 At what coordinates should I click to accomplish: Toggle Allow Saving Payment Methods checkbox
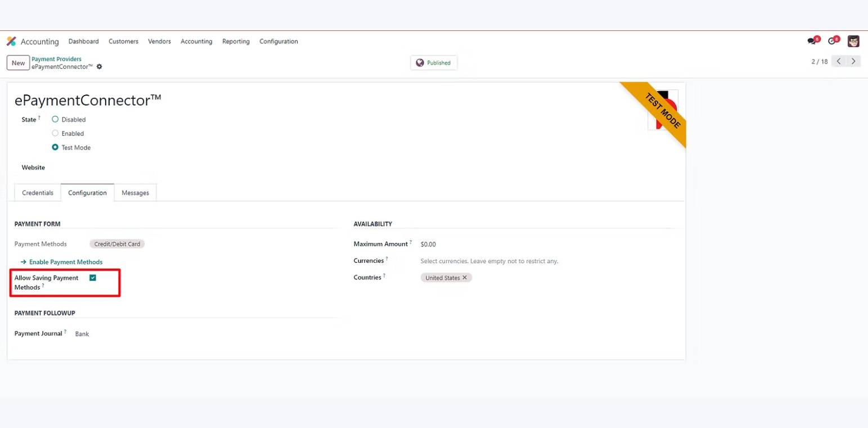[93, 278]
